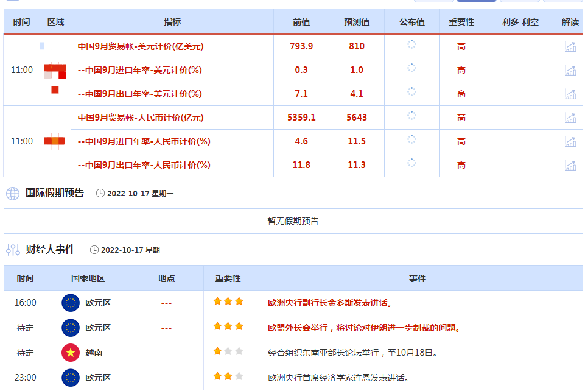The width and height of the screenshot is (588, 391).
Task: Click the 重要性 column header in the indicators table
Action: (x=461, y=22)
